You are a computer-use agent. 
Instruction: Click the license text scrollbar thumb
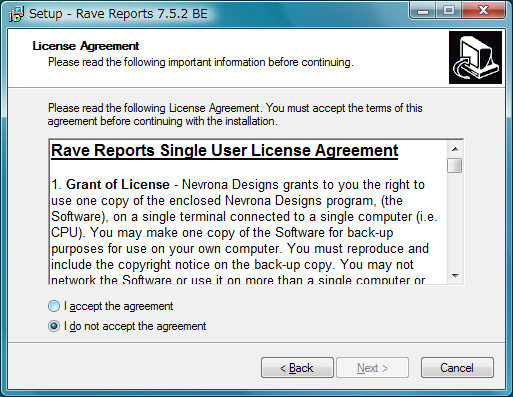pos(455,166)
